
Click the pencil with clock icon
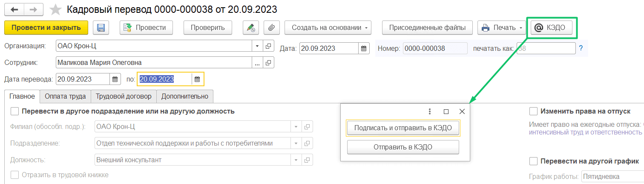coord(251,28)
